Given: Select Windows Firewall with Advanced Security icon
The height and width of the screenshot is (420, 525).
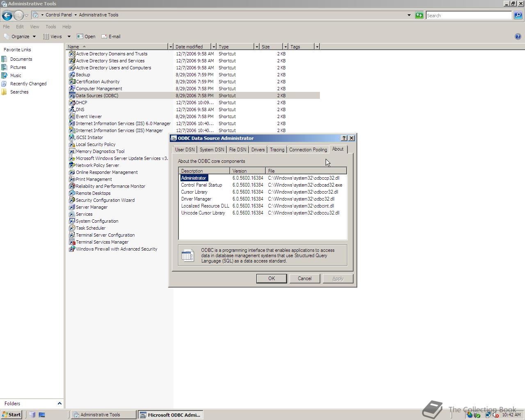Looking at the screenshot, I should [72, 249].
